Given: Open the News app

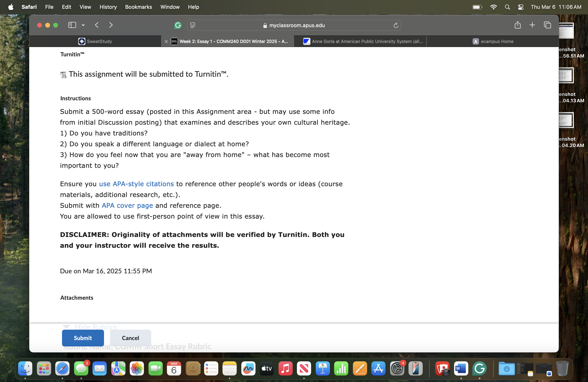Looking at the screenshot, I should point(304,369).
